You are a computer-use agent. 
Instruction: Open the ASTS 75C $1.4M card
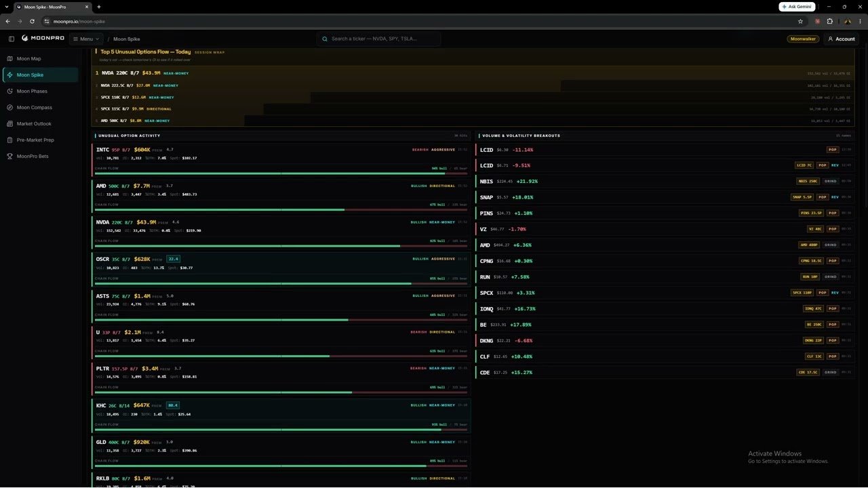(281, 306)
